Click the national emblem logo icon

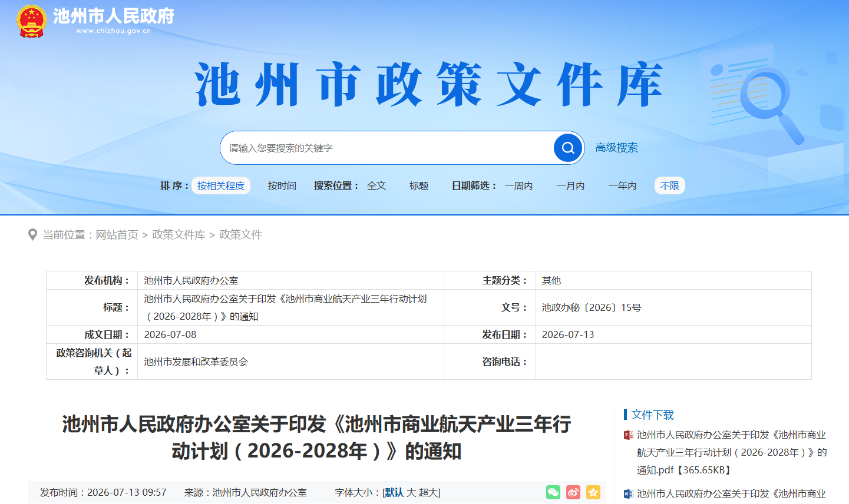click(x=31, y=22)
